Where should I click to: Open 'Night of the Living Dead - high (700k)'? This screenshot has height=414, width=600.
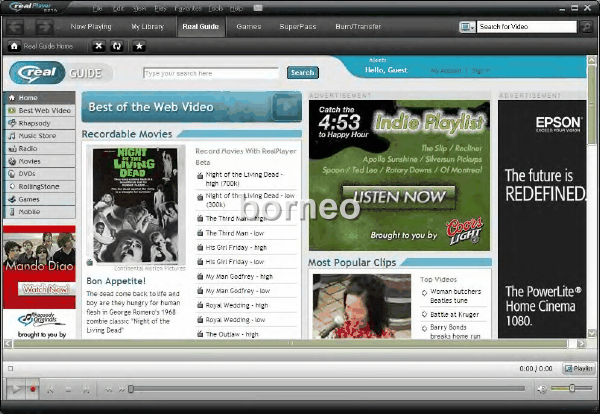(244, 179)
